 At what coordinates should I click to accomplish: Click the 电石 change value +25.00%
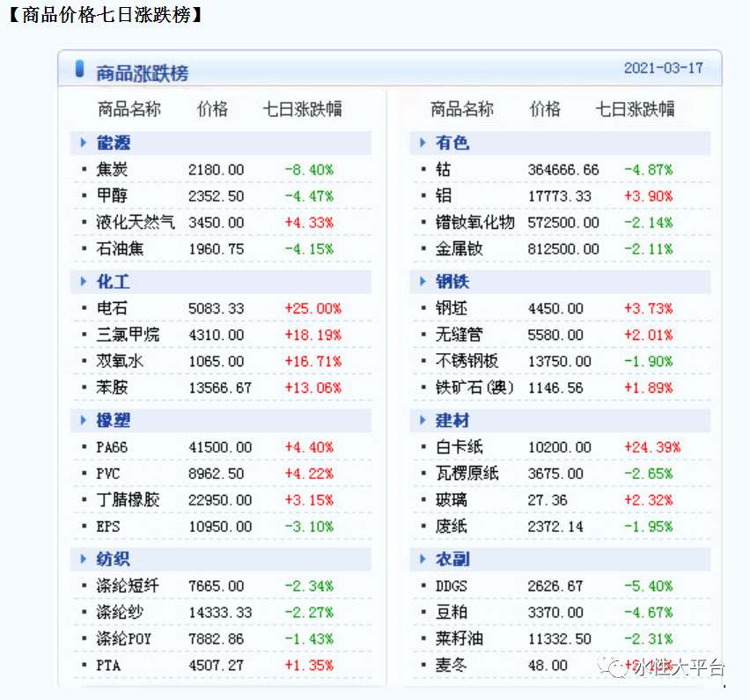click(x=312, y=308)
